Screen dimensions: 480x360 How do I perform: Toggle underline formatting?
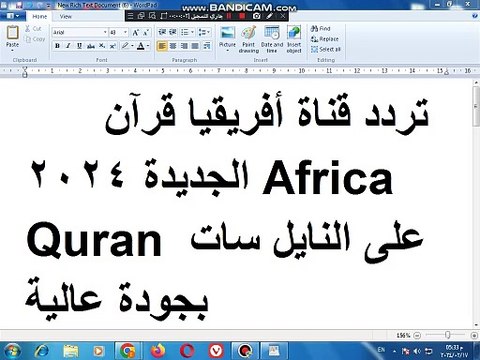pos(79,46)
